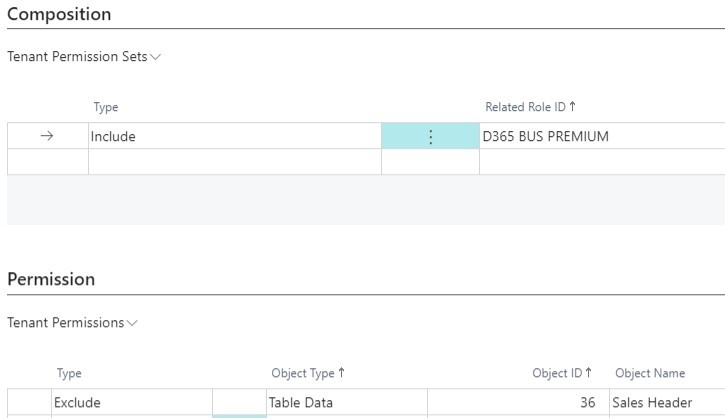Sort by the Object ID column header

tap(564, 374)
